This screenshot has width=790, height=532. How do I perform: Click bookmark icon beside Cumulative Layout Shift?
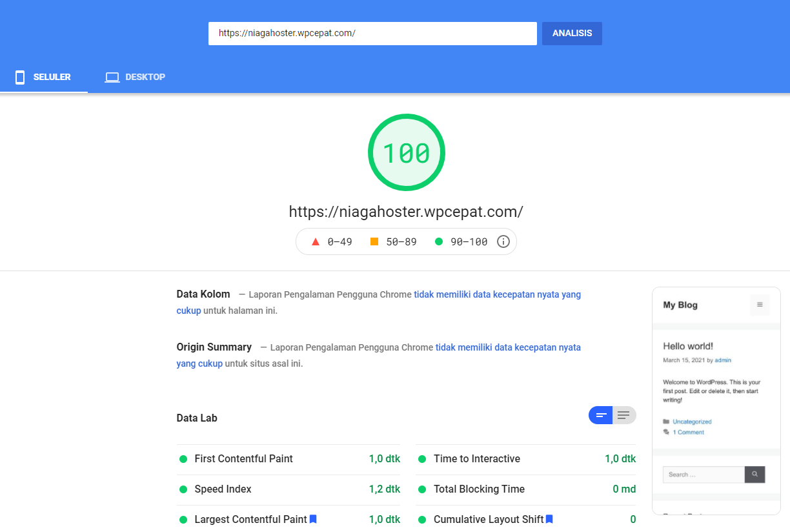549,519
